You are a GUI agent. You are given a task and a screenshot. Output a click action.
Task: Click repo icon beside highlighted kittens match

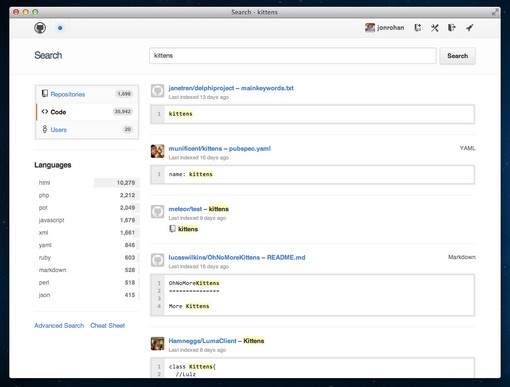(x=172, y=229)
